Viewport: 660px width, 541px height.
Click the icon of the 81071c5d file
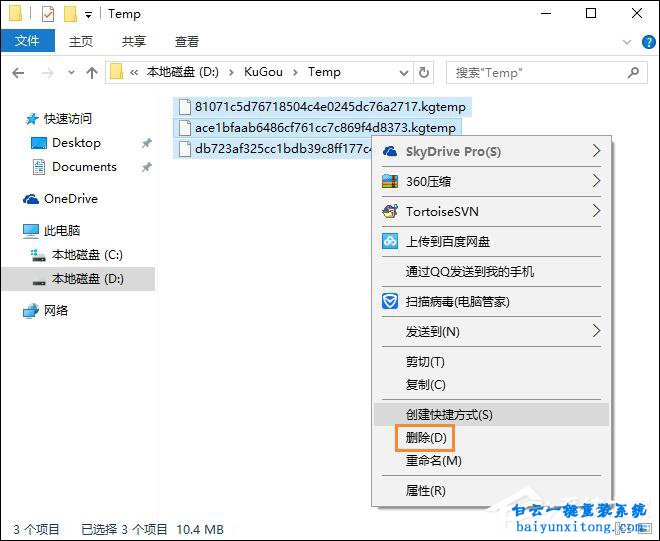[185, 107]
